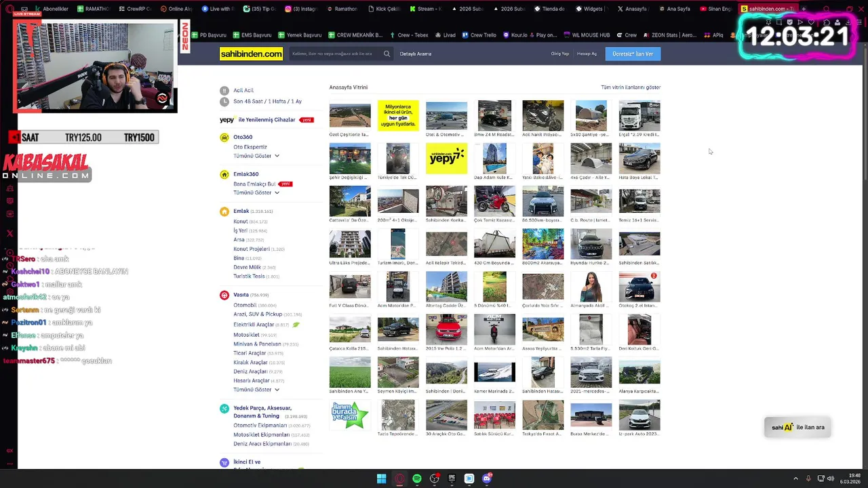Screen dimensions: 868x488
Task: Click the green leaf icon beside Elektrikli Araçlar
Action: [296, 325]
